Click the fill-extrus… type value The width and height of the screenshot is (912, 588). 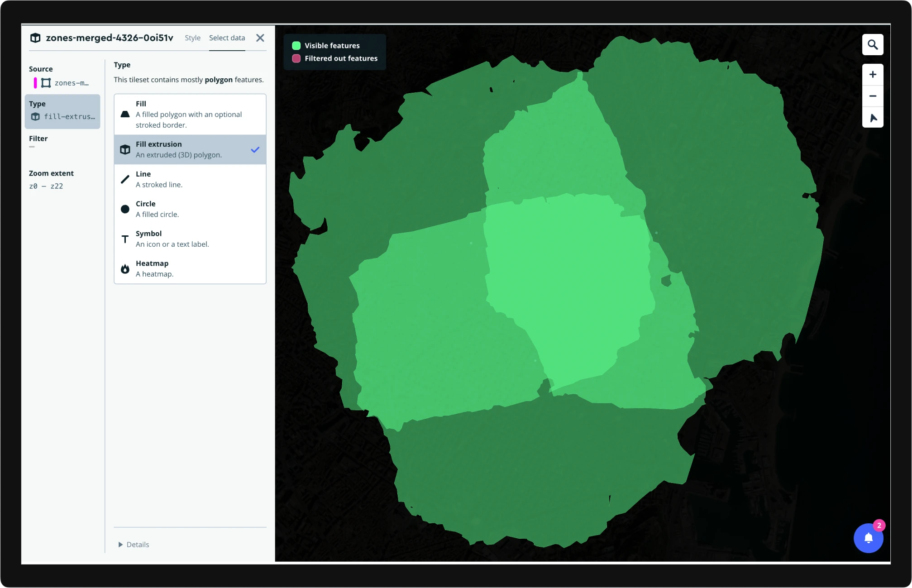click(x=70, y=117)
